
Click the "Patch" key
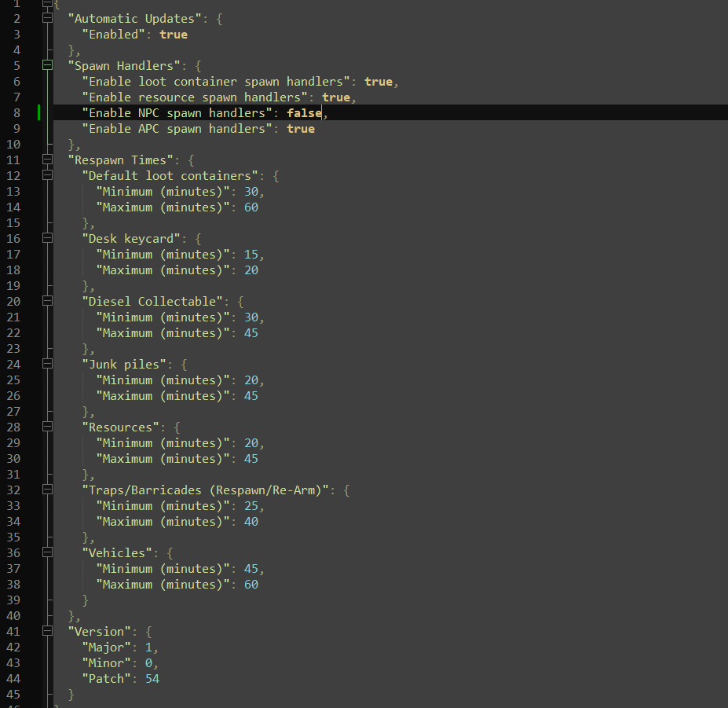click(x=106, y=679)
